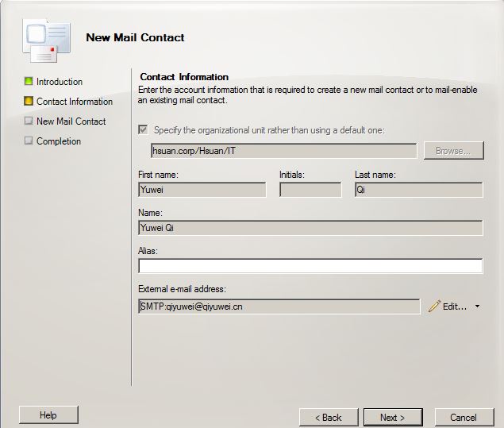Click the Contact Information section heading
Image resolution: width=504 pixels, height=428 pixels.
pyautogui.click(x=184, y=77)
